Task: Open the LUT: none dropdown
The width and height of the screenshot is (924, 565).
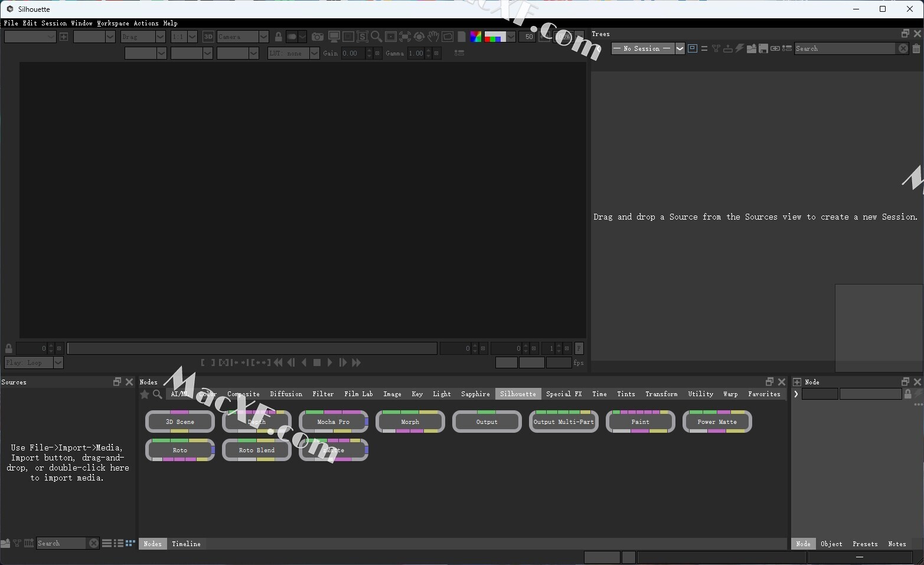Action: [x=293, y=53]
